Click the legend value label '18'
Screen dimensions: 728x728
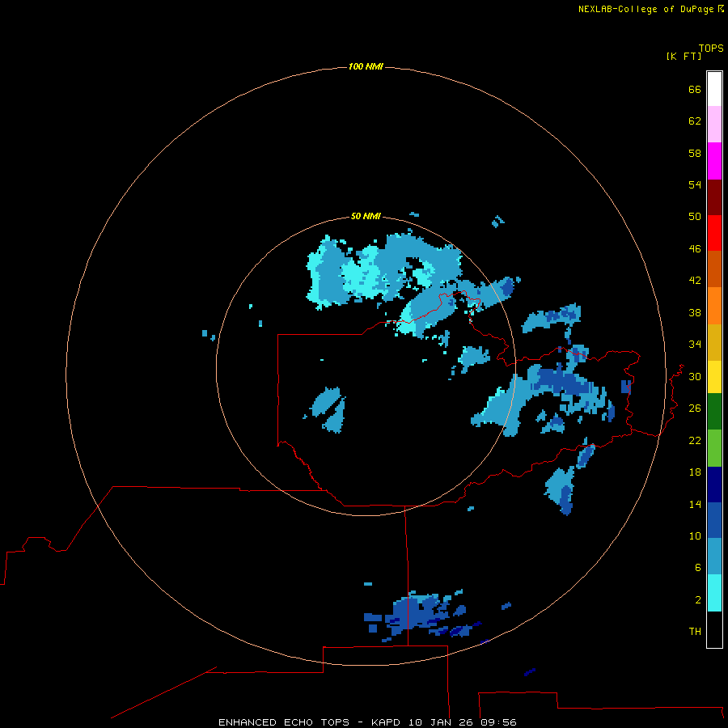coord(695,472)
